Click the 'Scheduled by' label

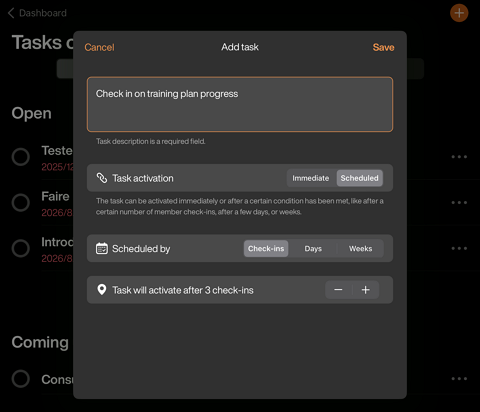141,249
